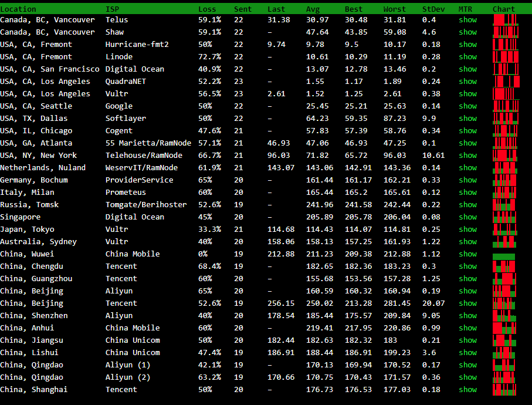Select the Tomgate/Berihoster ISP name
Screen dimensions: 532x405
point(146,205)
